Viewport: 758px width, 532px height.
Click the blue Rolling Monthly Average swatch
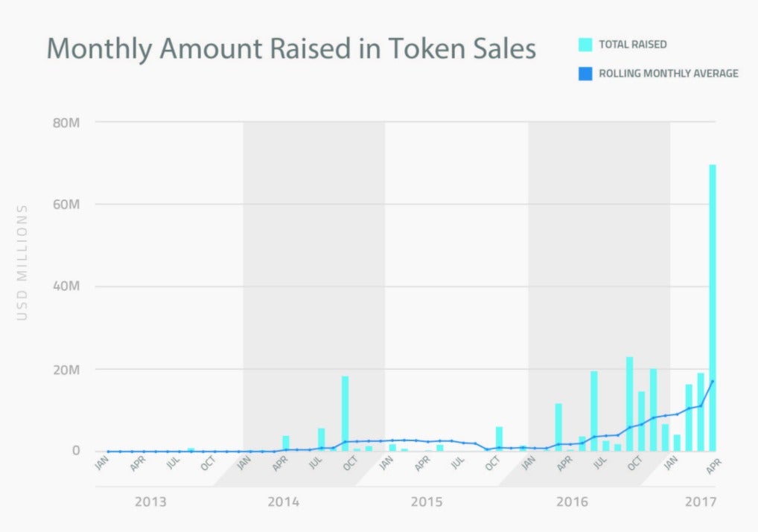[585, 74]
